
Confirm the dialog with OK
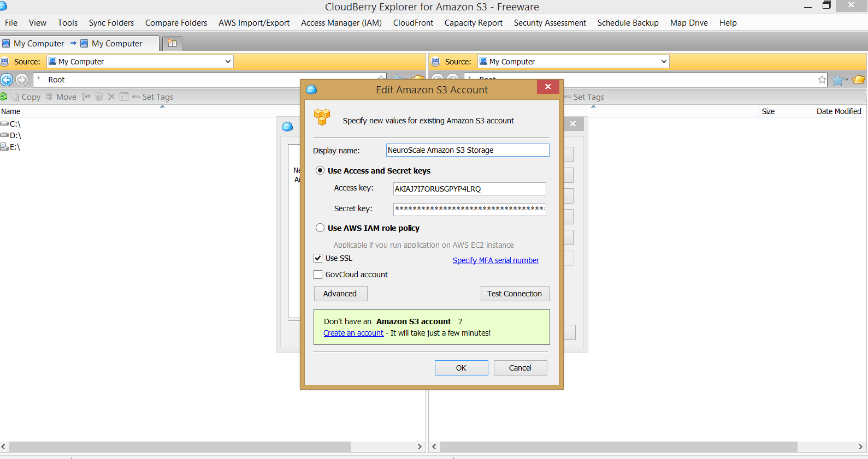tap(461, 368)
